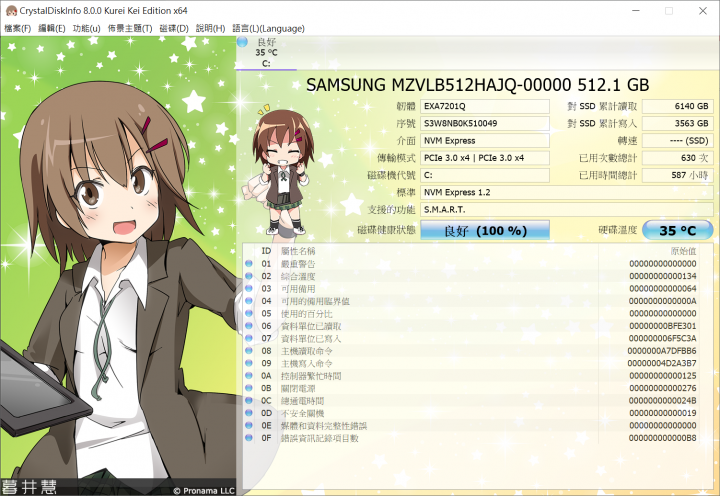Click status icon of attribute 04 row

tap(249, 301)
